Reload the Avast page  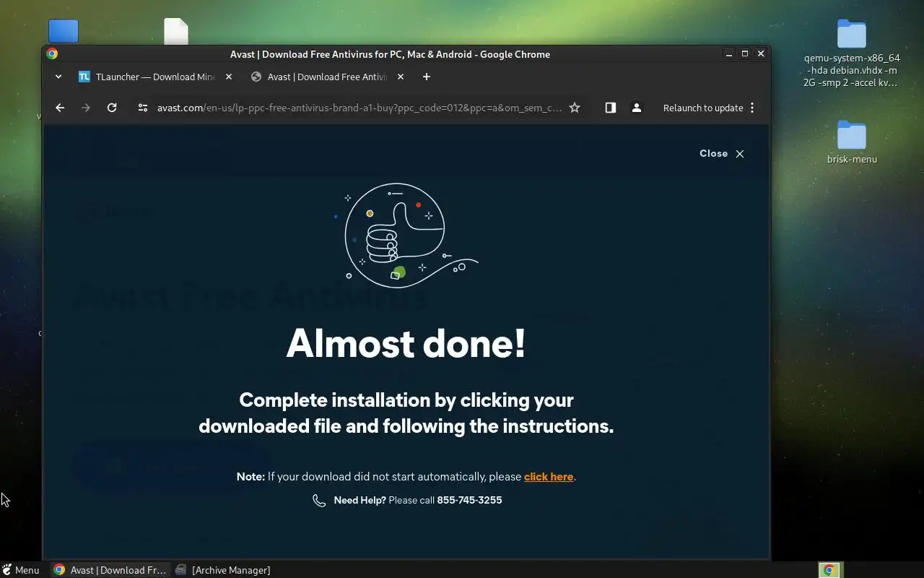coord(112,108)
